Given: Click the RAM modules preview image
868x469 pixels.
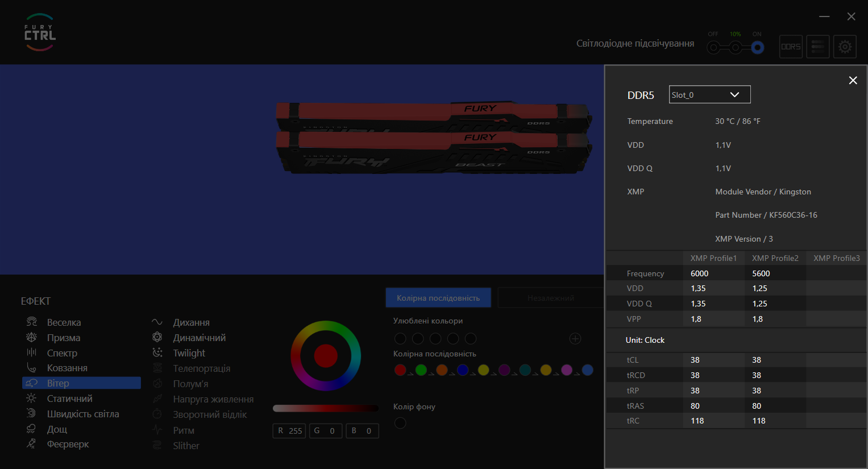Looking at the screenshot, I should pyautogui.click(x=435, y=138).
